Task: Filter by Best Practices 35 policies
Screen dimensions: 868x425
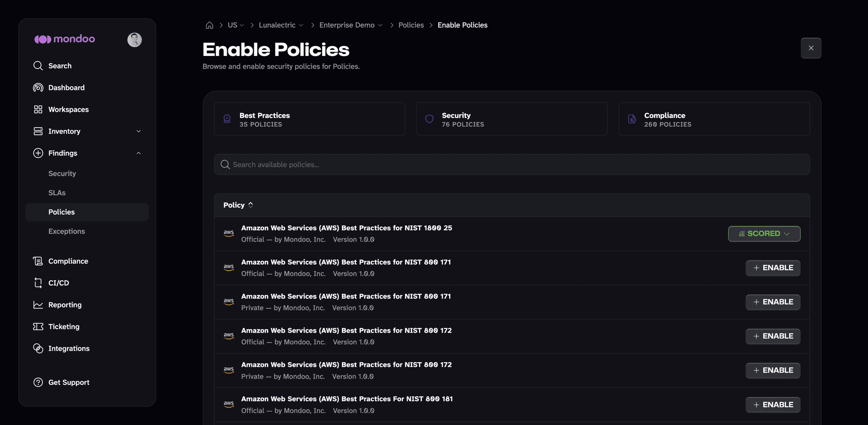Action: click(309, 119)
